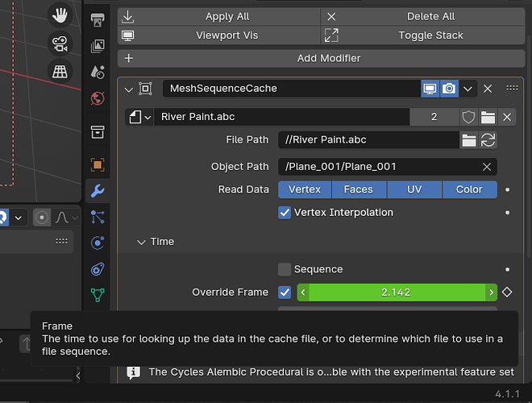This screenshot has height=403, width=532.
Task: Click the Read Data animate dot
Action: point(508,189)
